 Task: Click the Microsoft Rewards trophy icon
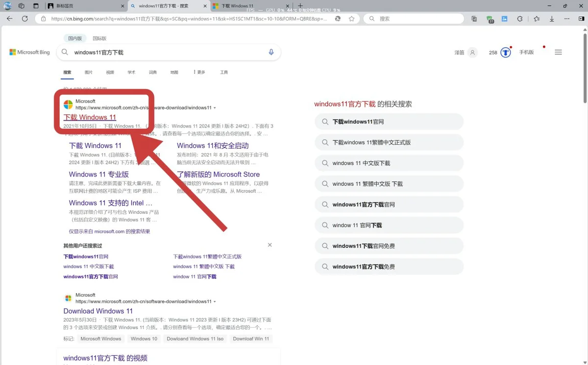[506, 52]
